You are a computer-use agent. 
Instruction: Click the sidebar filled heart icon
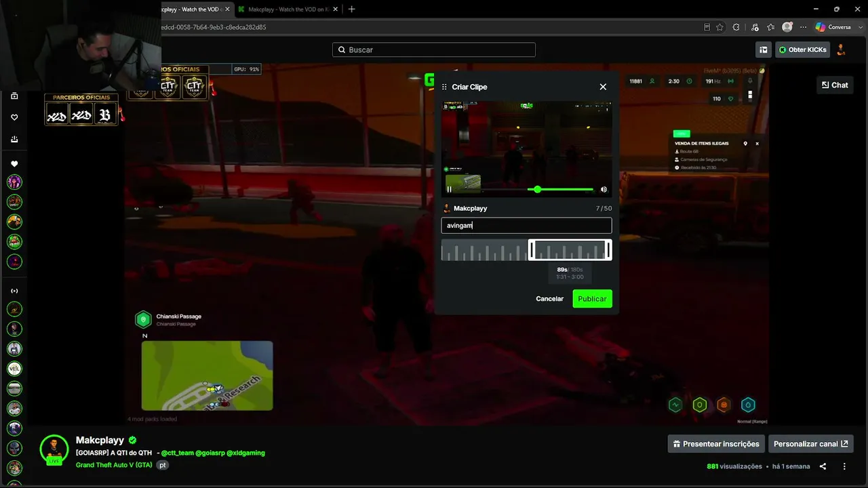14,164
